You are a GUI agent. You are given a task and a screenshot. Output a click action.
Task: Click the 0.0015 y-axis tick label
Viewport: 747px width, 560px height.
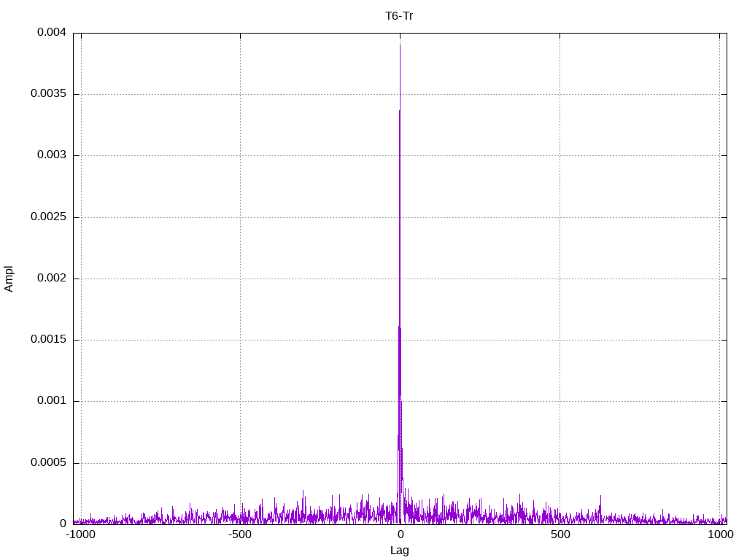(x=48, y=340)
